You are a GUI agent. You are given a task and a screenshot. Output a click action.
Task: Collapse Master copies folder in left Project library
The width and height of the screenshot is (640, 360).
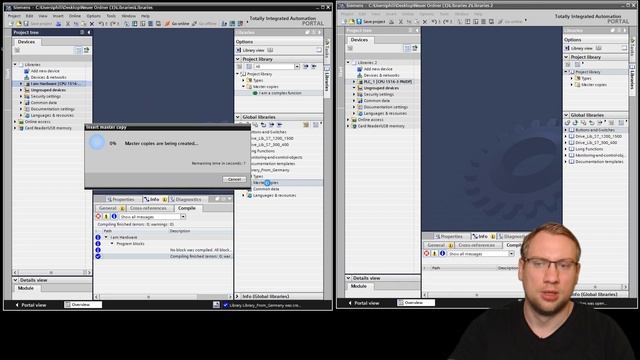[243, 87]
